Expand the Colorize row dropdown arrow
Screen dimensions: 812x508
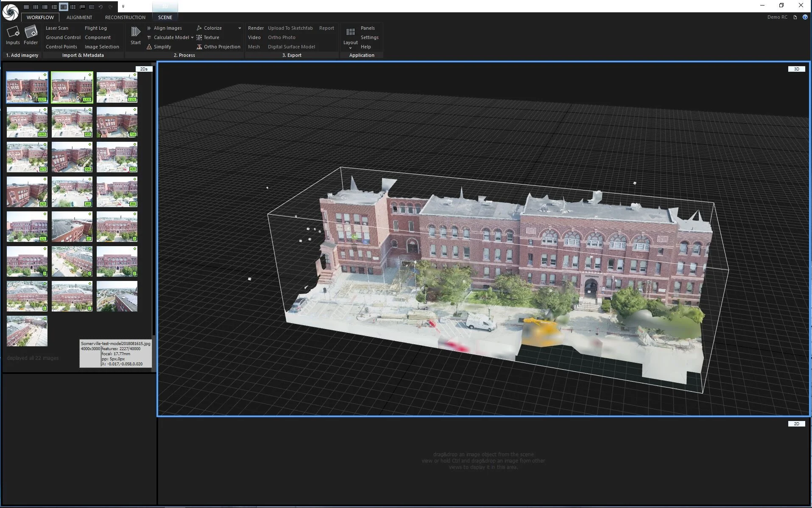[240, 28]
